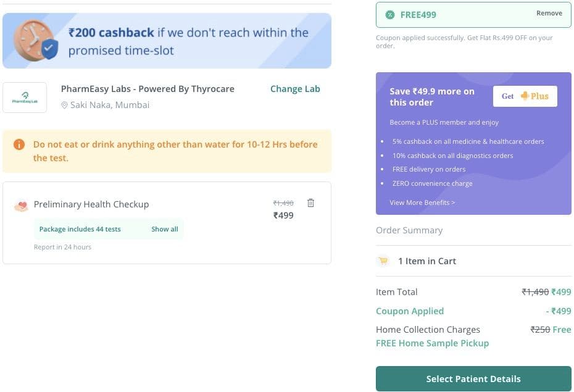Click FREE Home Sample Pickup text

click(x=432, y=343)
